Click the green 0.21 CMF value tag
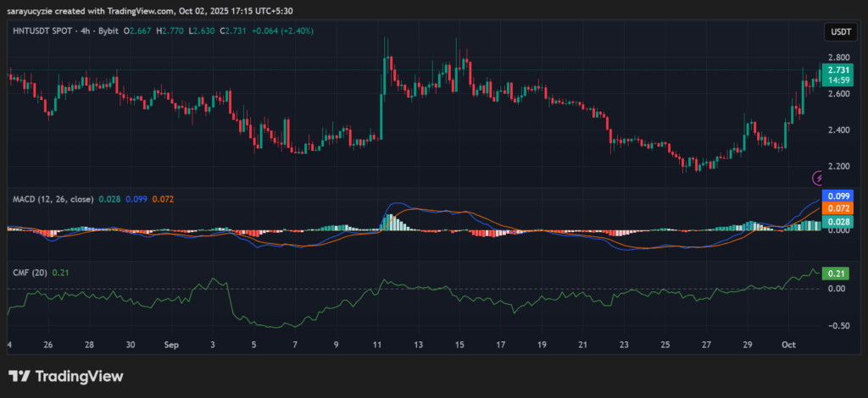This screenshot has height=398, width=868. pos(837,274)
